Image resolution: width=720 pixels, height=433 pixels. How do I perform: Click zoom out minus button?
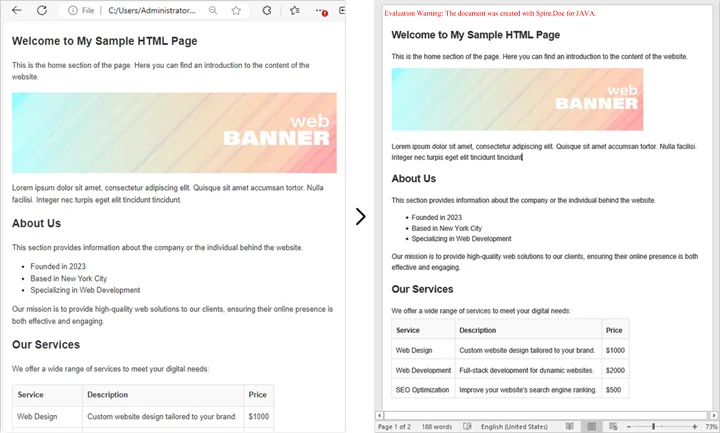[x=631, y=426]
